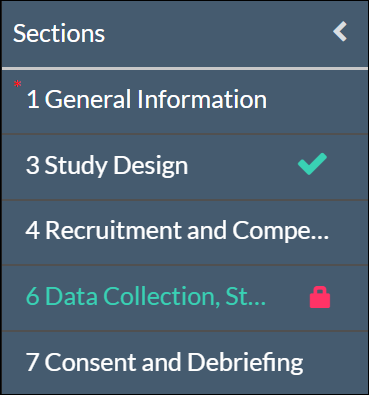Screen dimensions: 369x395
Task: Open the 1 General Information section
Action: [185, 101]
